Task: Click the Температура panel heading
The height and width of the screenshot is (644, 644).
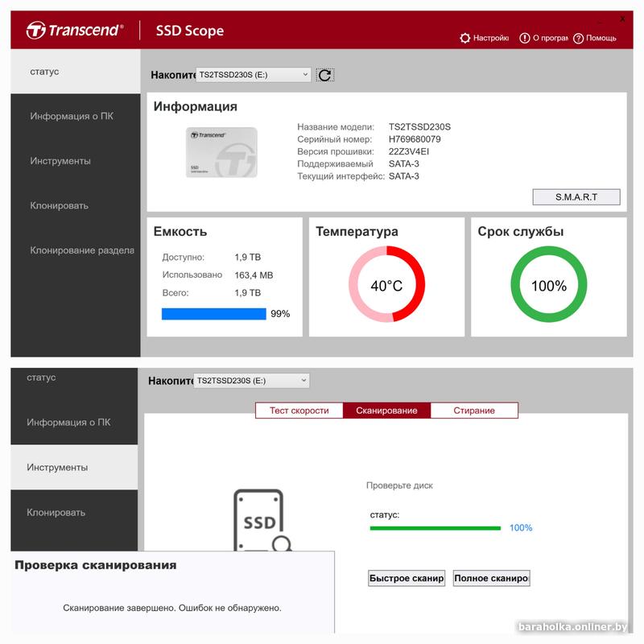Action: point(357,232)
